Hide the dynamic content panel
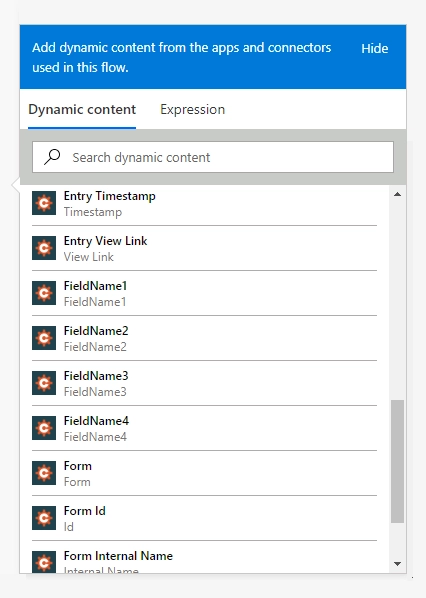This screenshot has width=426, height=598. [375, 48]
